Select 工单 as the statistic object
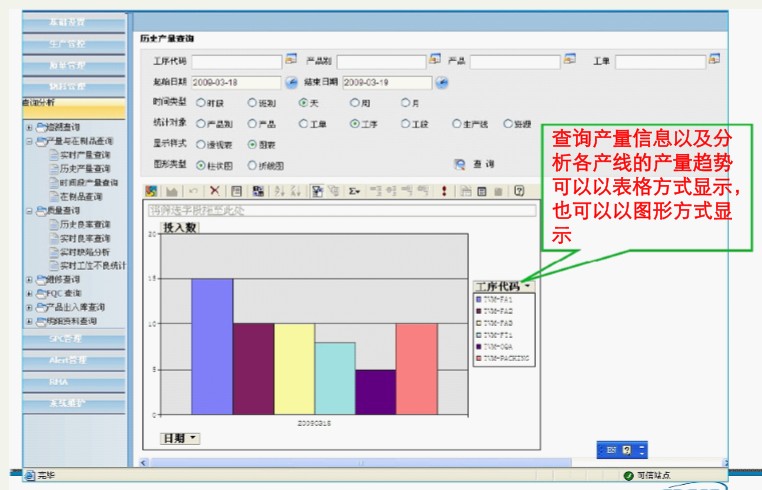This screenshot has height=490, width=762. pos(303,124)
